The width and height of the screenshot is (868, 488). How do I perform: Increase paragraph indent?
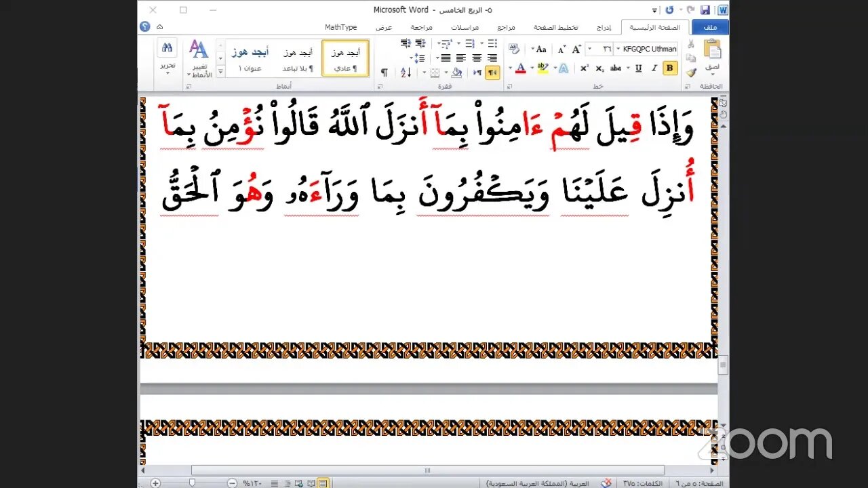pos(406,43)
